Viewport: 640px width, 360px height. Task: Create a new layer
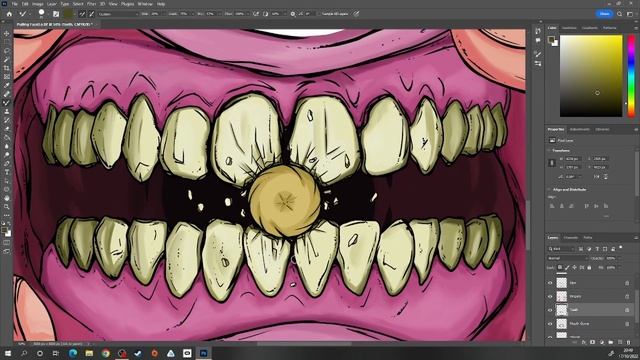pos(620,342)
